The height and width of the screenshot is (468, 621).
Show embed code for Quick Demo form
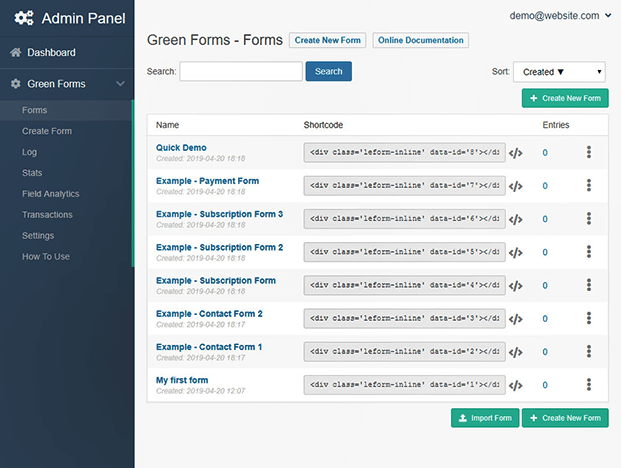(516, 153)
